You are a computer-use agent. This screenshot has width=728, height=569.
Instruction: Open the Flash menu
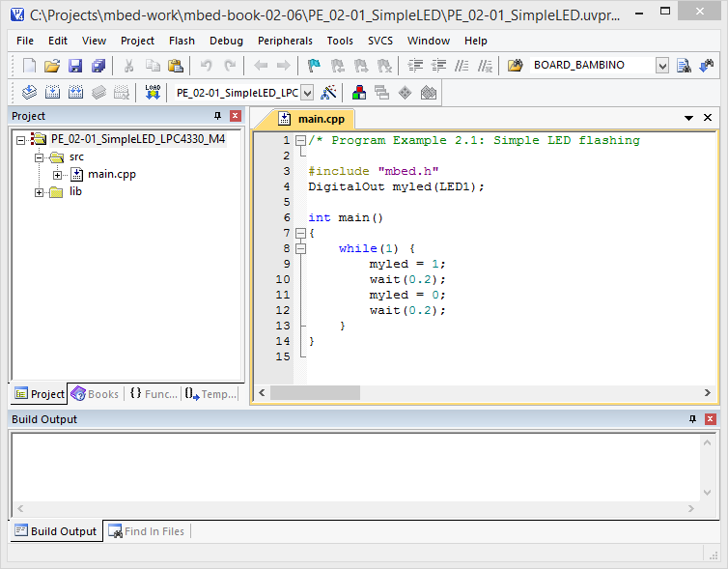[182, 41]
